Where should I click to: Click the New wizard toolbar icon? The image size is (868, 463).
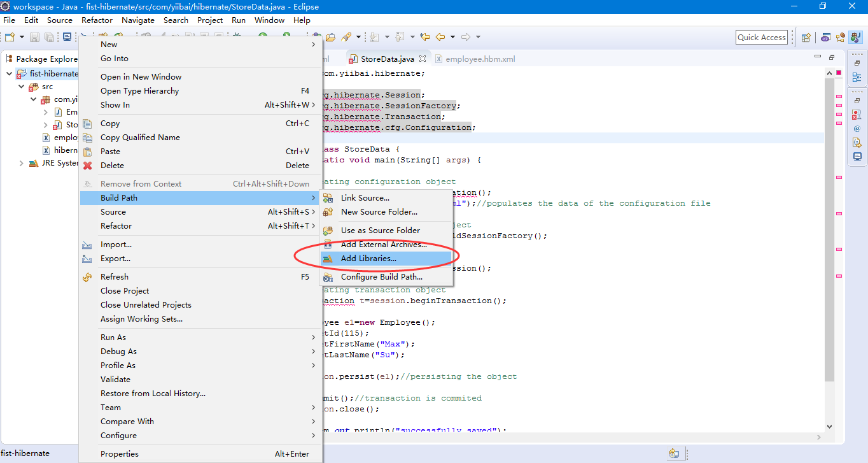click(10, 38)
